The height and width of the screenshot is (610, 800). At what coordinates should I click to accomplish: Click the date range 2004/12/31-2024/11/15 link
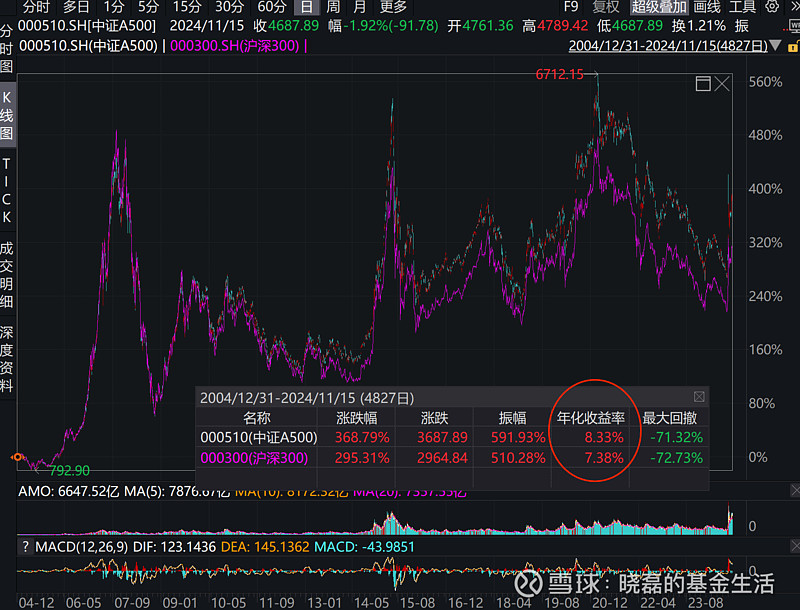coord(668,46)
